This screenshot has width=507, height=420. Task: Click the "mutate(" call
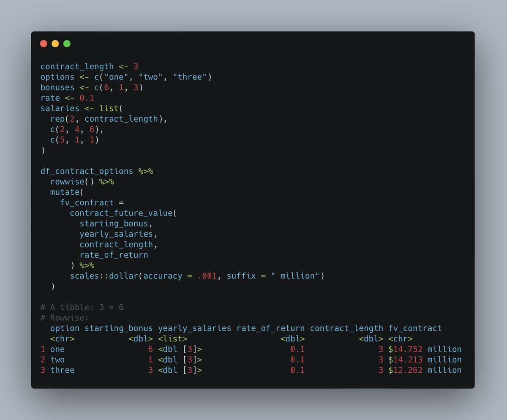coord(67,192)
